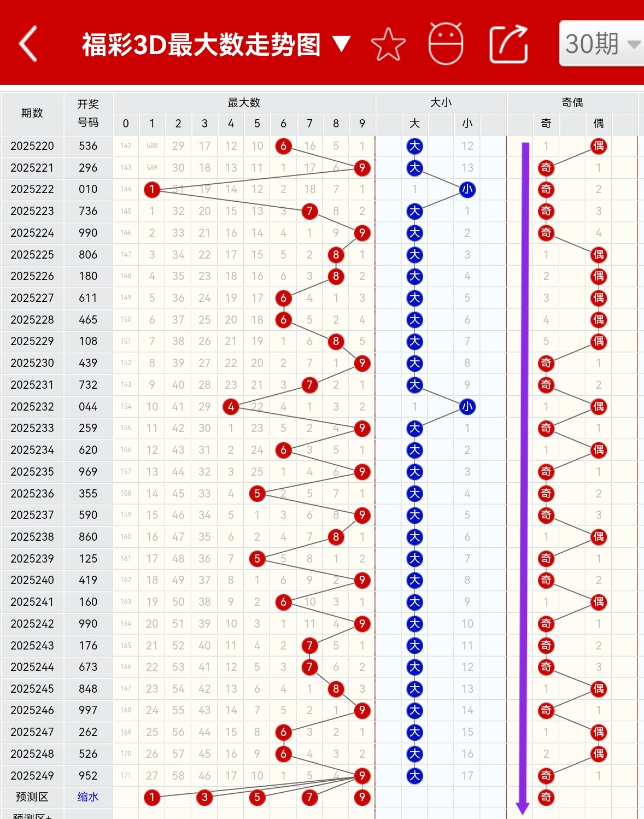
Task: Click blue 大 ball in row 2025220
Action: click(415, 146)
